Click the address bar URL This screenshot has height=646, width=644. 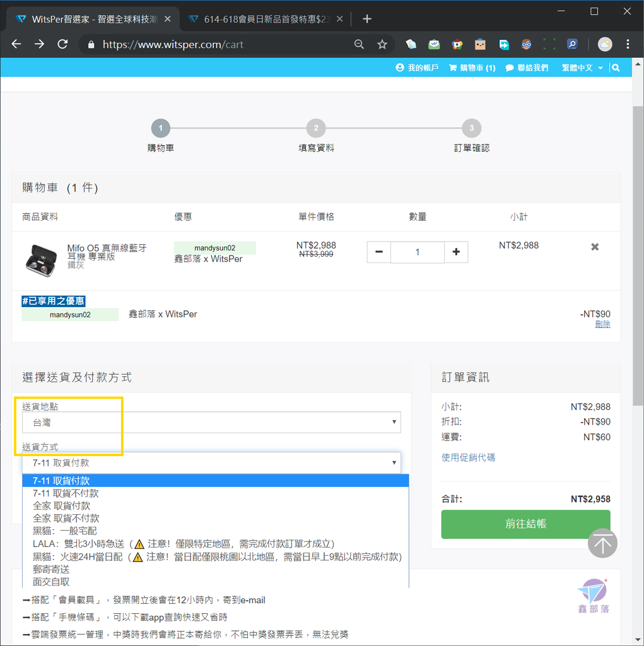tap(173, 45)
